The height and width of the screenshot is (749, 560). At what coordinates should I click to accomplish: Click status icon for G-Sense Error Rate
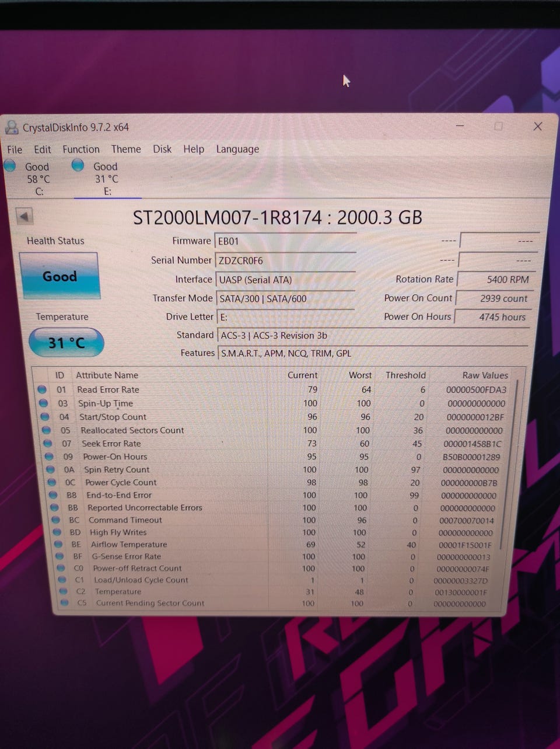(60, 556)
